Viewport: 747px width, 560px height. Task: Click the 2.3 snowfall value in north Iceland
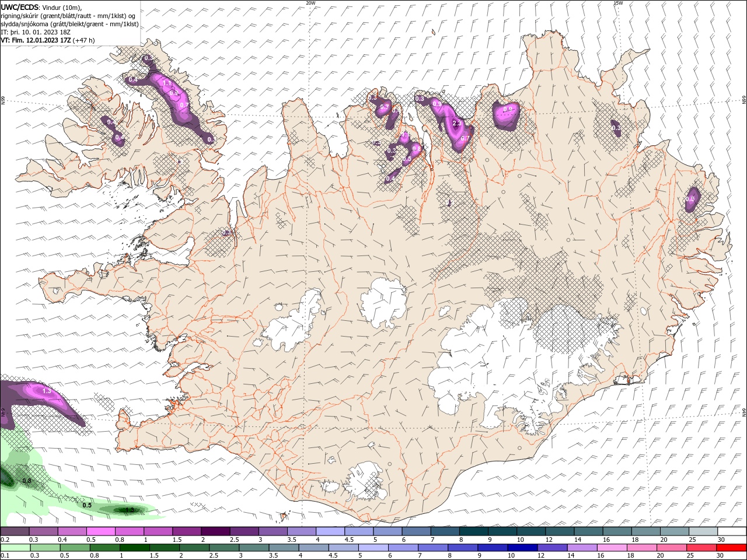tap(457, 124)
